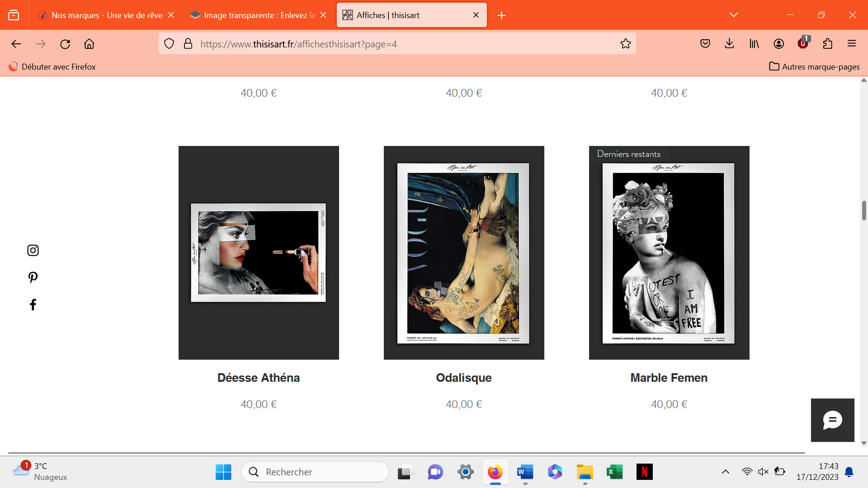
Task: Open Autres marque-pages folder
Action: click(814, 66)
